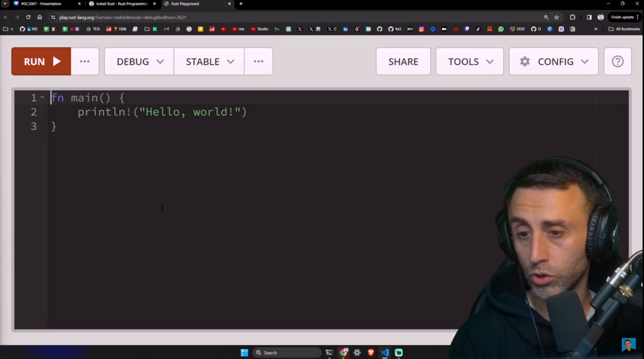This screenshot has height=359, width=644.
Task: Open the LinkedIn bookmark
Action: (x=345, y=29)
